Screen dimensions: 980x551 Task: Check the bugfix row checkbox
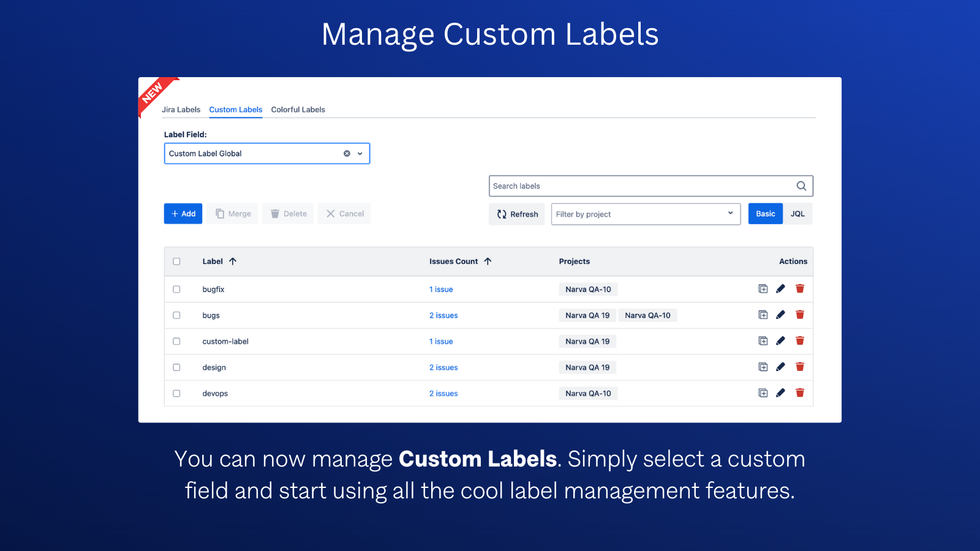coord(176,289)
